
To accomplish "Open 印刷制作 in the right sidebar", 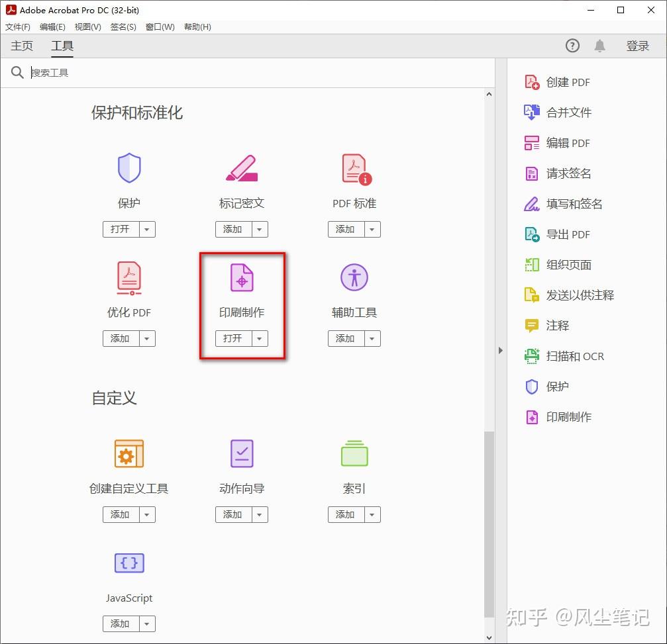I will pos(558,416).
